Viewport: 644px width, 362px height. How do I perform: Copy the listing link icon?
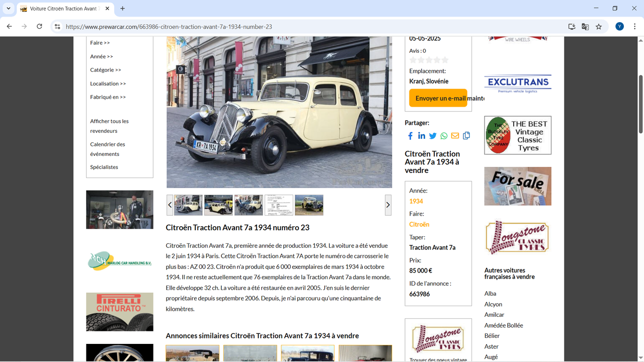[x=466, y=136]
